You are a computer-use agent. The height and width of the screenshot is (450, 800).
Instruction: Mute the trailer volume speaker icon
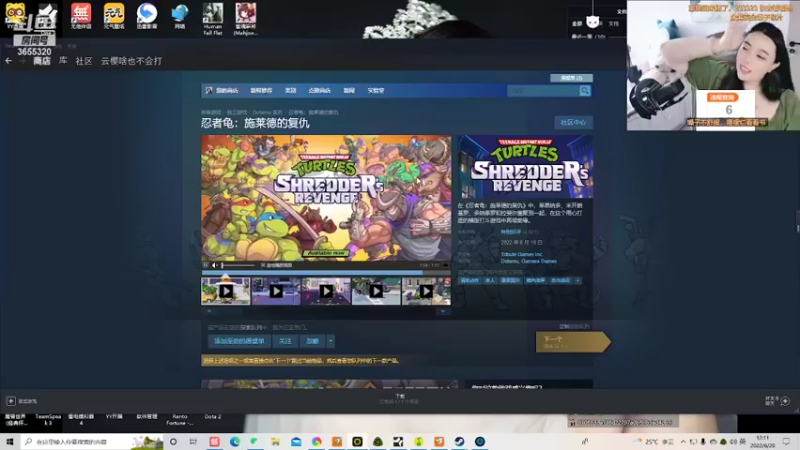pyautogui.click(x=215, y=265)
